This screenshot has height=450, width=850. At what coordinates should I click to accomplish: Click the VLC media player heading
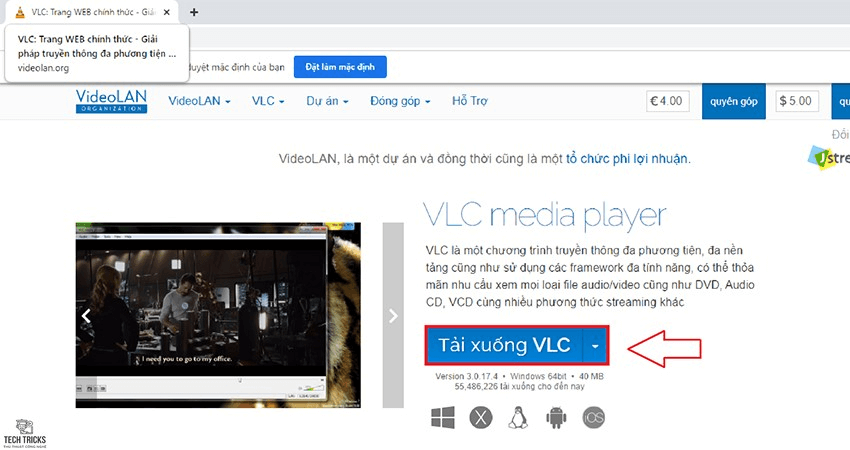(x=545, y=216)
